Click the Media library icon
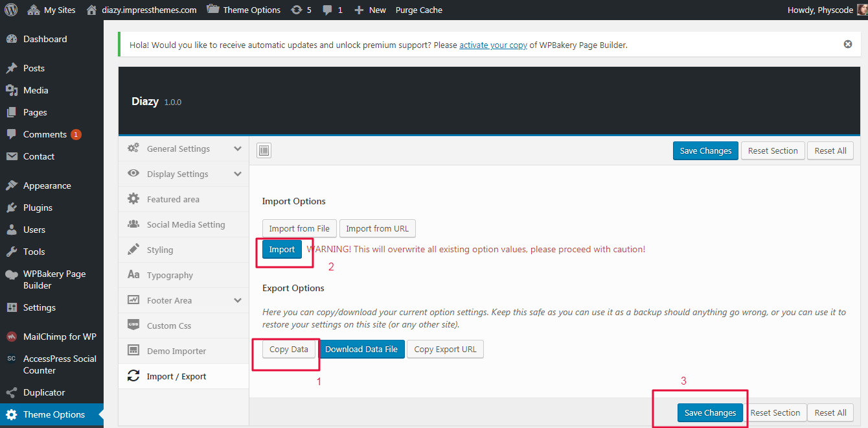The height and width of the screenshot is (428, 868). (x=12, y=90)
